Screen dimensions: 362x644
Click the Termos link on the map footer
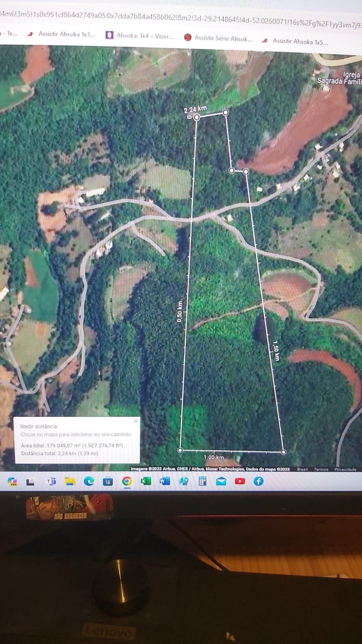point(321,469)
